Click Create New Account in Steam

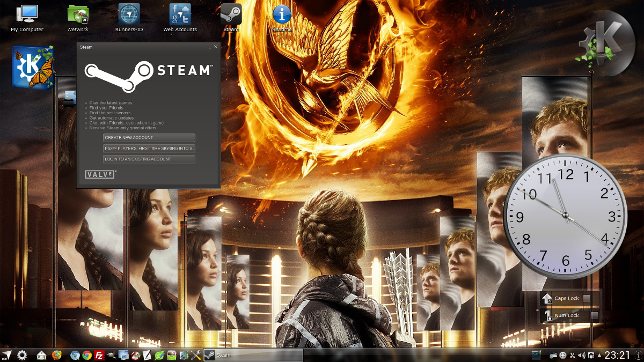click(149, 138)
